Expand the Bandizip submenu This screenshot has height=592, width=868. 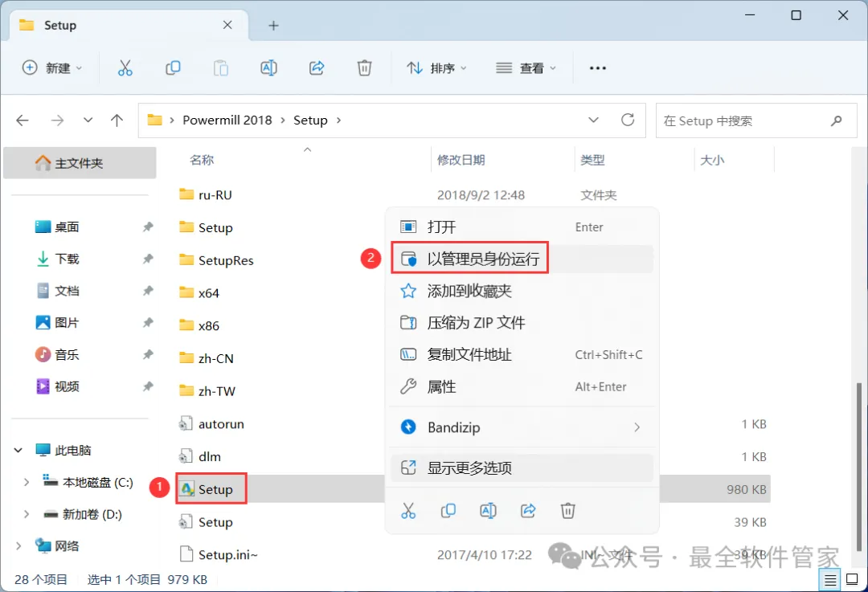click(x=637, y=427)
